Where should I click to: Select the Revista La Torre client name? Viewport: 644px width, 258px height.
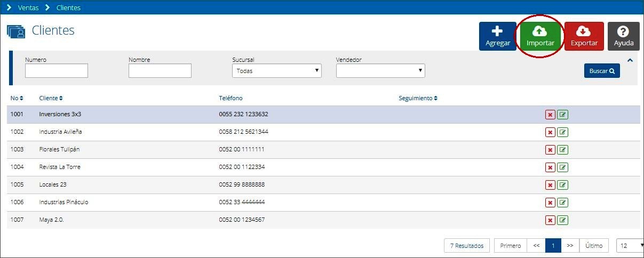[60, 167]
